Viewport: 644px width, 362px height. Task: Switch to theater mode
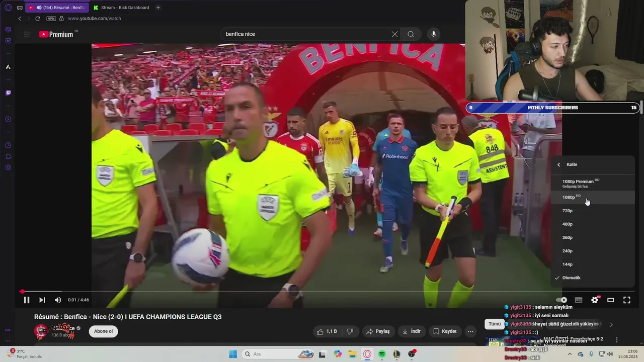coord(611,300)
